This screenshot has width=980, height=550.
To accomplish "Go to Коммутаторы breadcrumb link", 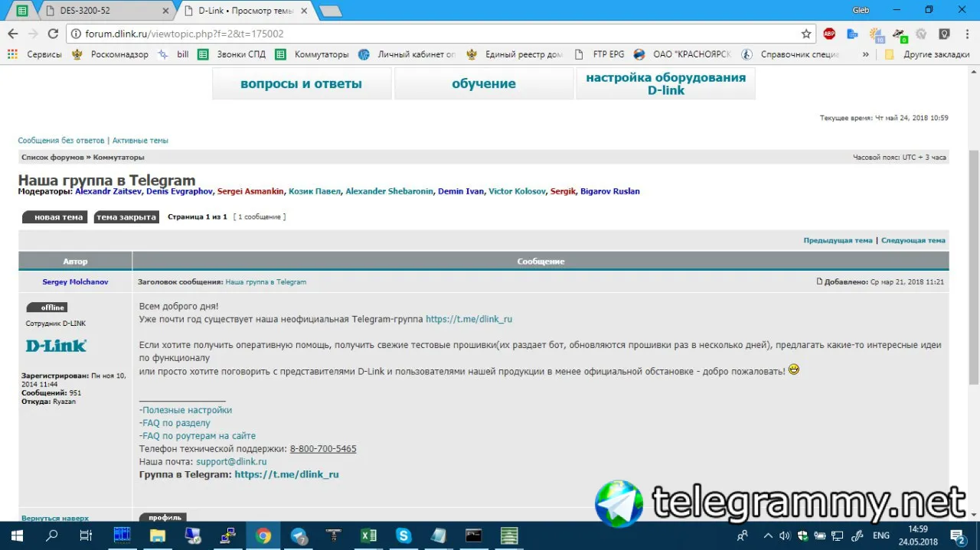I will pos(119,158).
